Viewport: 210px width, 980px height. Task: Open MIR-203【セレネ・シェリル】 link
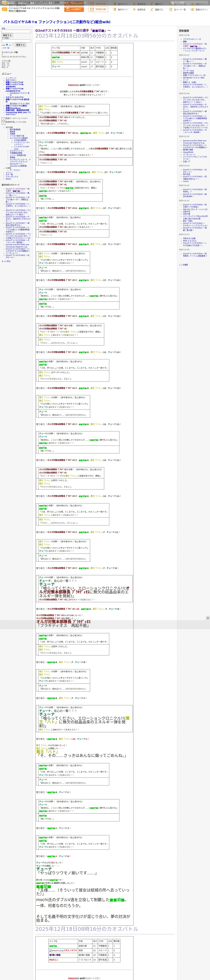click(195, 209)
